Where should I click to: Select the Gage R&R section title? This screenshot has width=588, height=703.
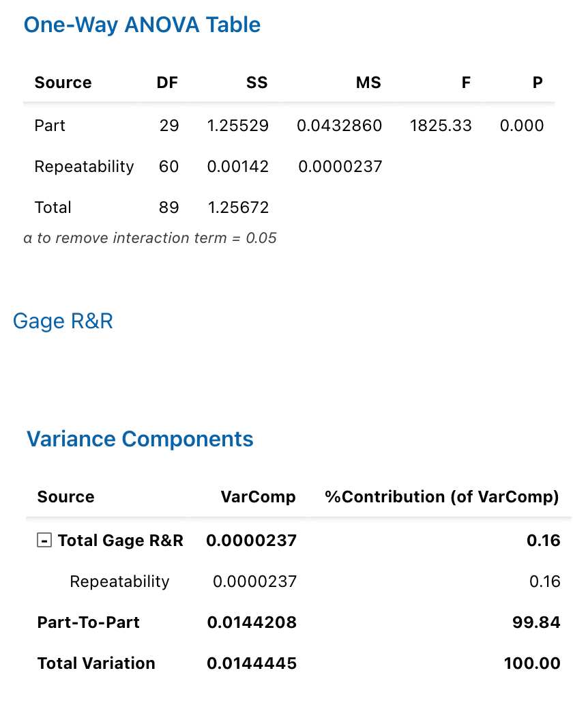pyautogui.click(x=63, y=321)
